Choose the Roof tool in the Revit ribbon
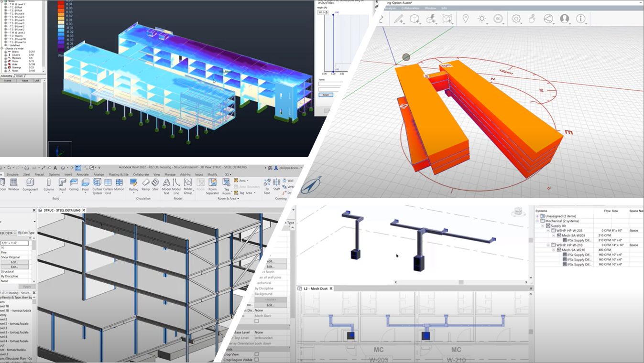Viewport: 644px width, 363px height. click(62, 185)
